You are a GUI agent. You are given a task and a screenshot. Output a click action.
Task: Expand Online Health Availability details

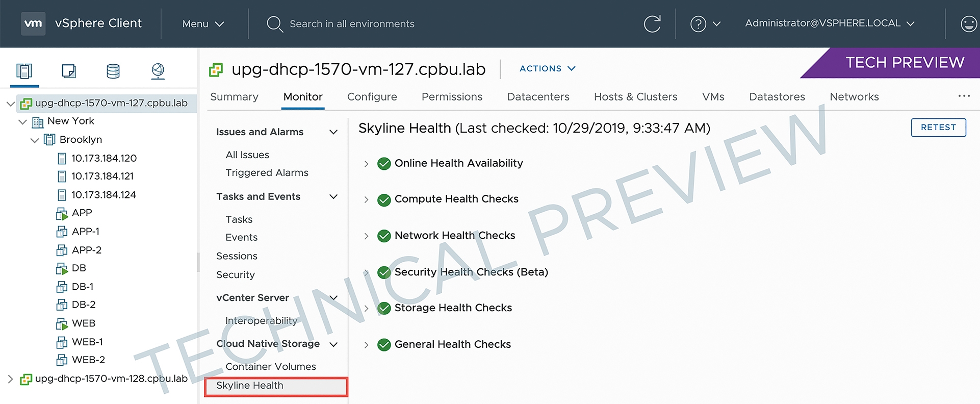coord(366,164)
